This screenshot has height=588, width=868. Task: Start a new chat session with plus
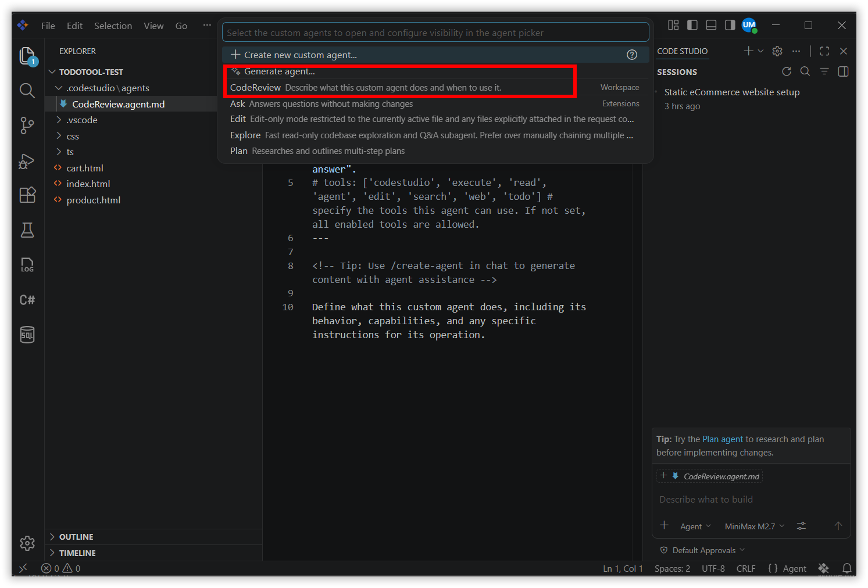point(748,51)
